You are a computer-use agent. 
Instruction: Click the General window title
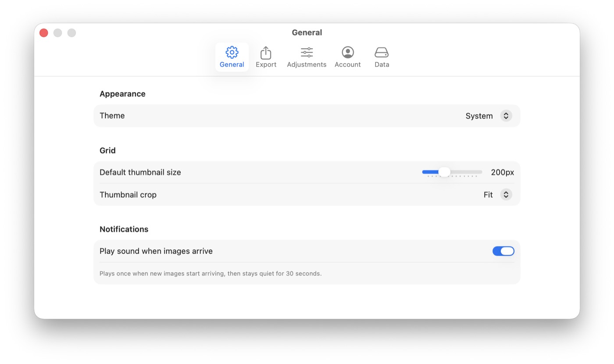point(307,32)
